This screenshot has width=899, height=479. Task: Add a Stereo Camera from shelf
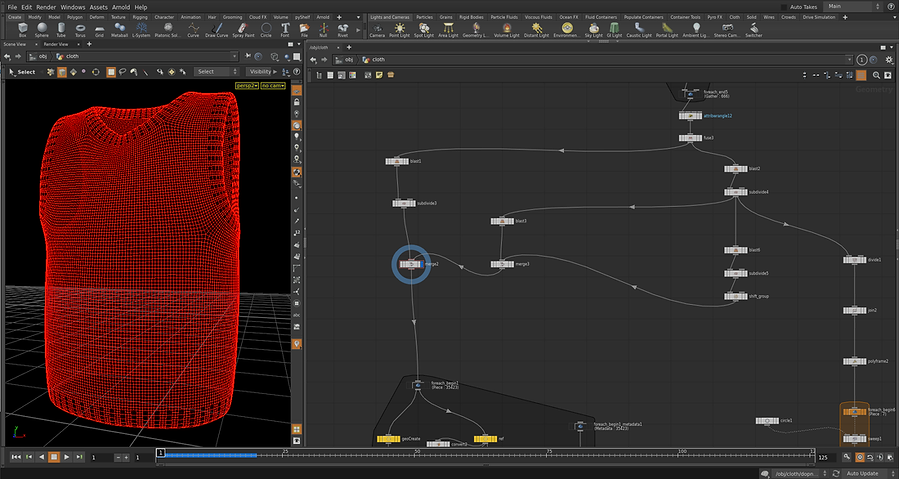coord(727,30)
